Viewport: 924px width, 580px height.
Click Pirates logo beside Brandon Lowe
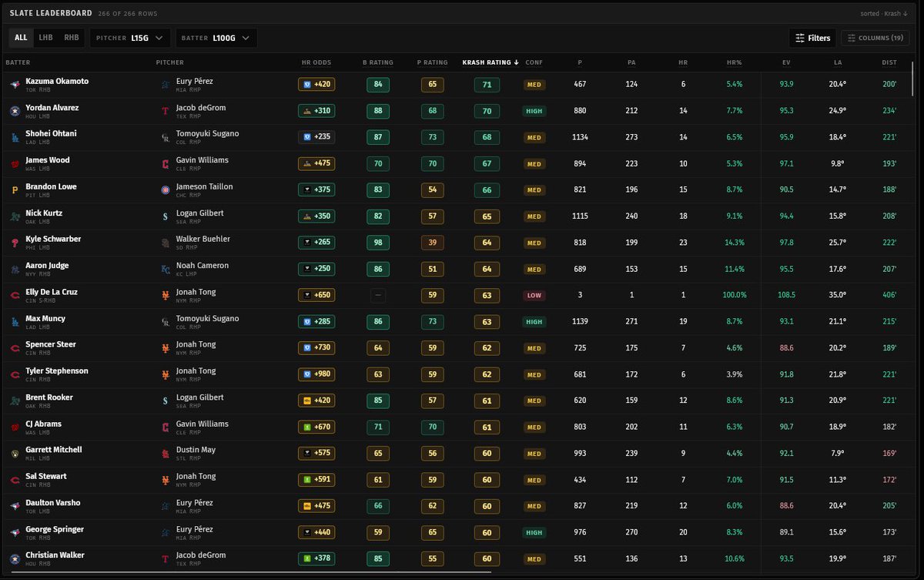(14, 190)
